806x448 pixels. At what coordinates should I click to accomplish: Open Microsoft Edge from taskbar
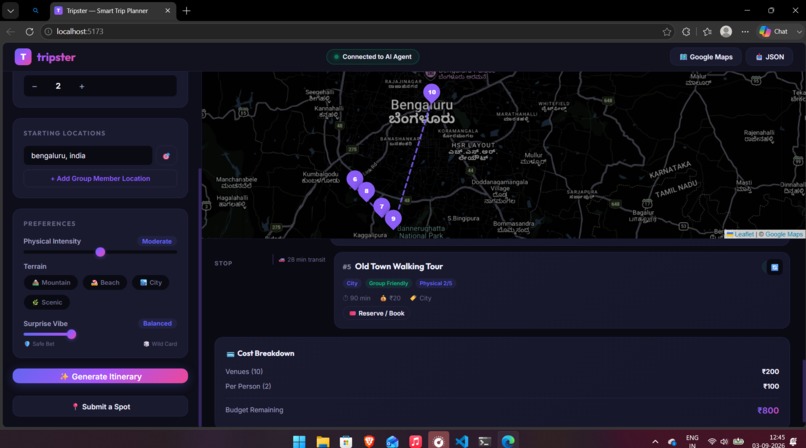508,441
